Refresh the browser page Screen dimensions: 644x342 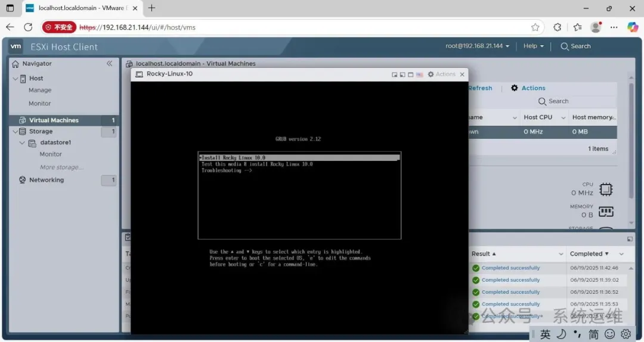pos(28,27)
